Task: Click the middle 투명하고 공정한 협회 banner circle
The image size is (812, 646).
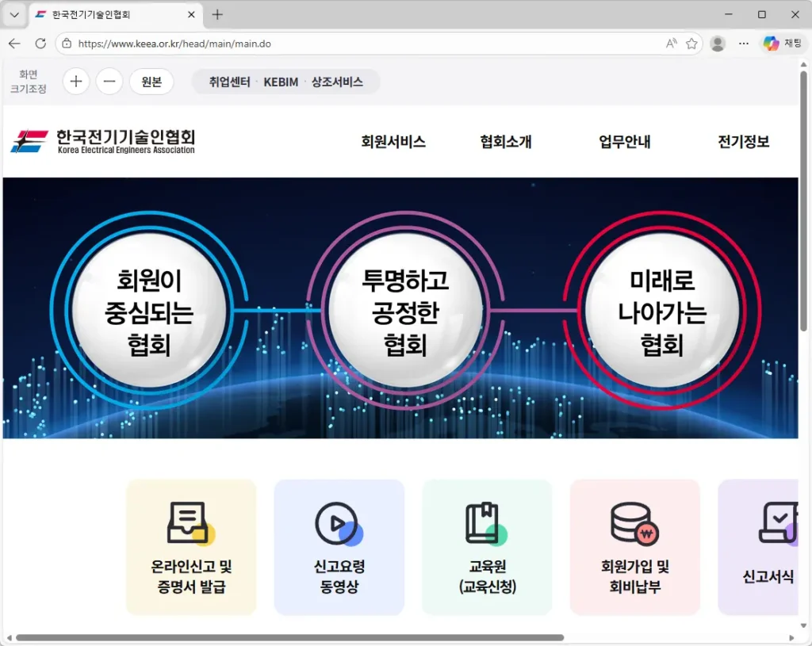Action: 406,310
